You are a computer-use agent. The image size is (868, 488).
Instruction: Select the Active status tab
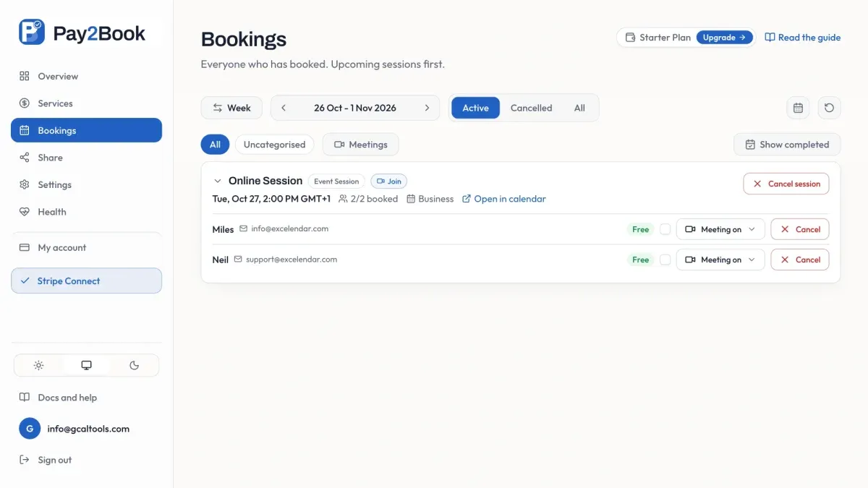click(x=475, y=108)
